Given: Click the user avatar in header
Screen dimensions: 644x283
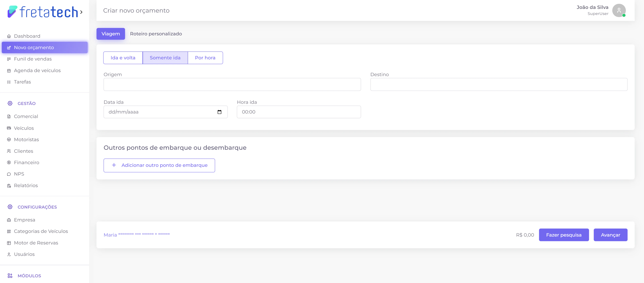Looking at the screenshot, I should pos(619,11).
